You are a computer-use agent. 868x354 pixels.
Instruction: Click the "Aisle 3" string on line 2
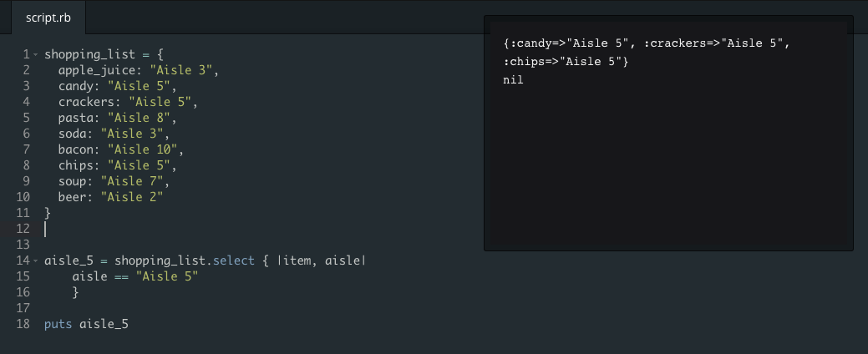pos(185,70)
